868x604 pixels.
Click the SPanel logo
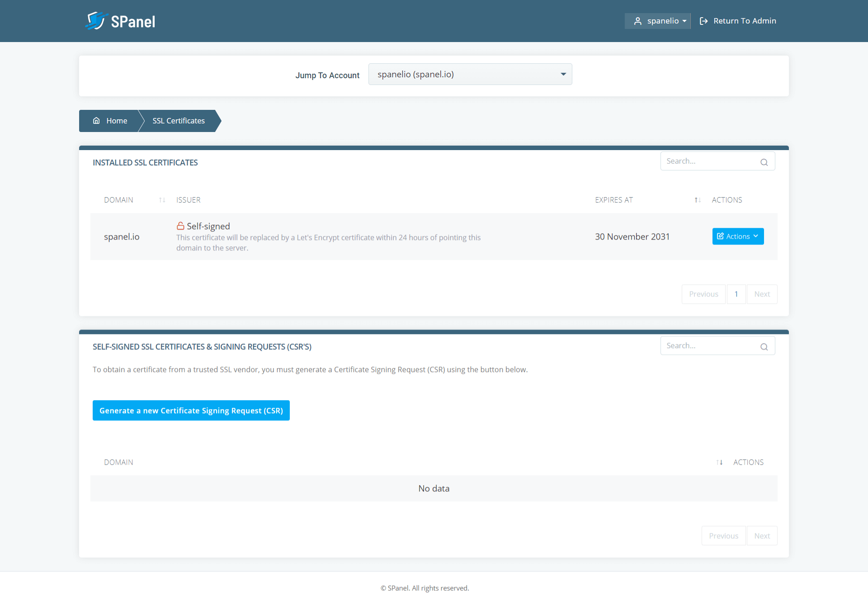pos(120,21)
